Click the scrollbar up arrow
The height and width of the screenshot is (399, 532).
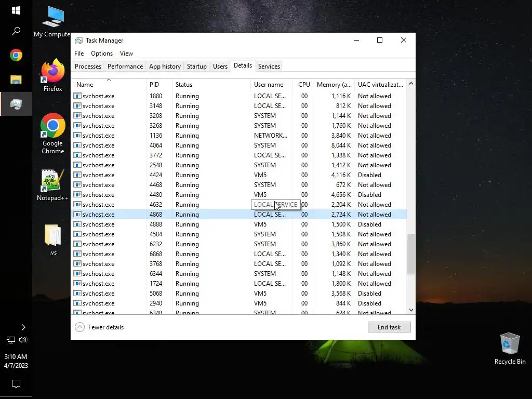click(411, 84)
